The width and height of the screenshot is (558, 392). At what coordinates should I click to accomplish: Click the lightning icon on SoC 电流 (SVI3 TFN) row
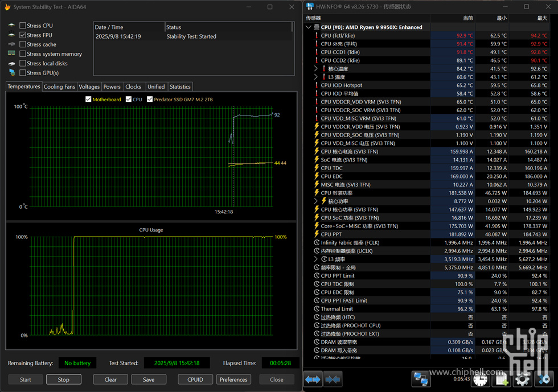tap(317, 160)
